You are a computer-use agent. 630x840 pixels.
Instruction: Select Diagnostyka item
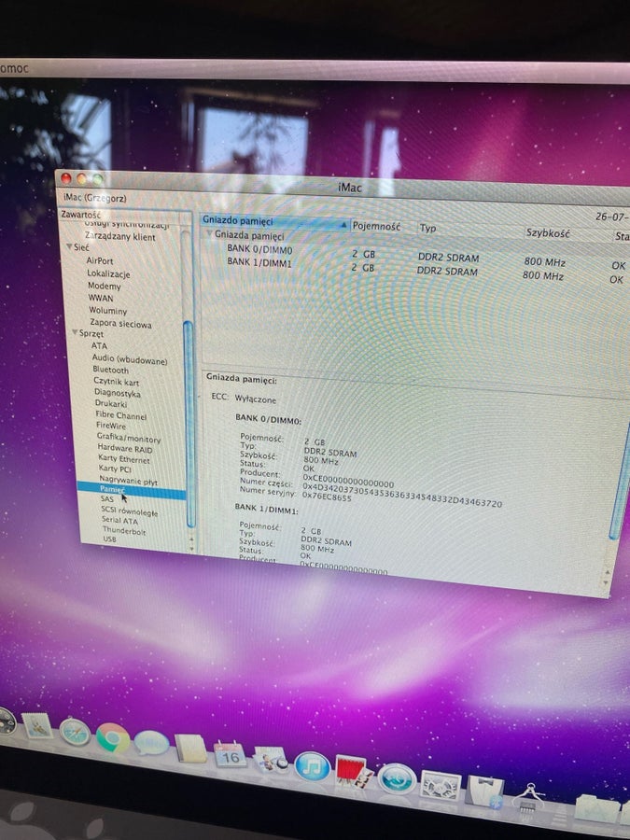(118, 393)
